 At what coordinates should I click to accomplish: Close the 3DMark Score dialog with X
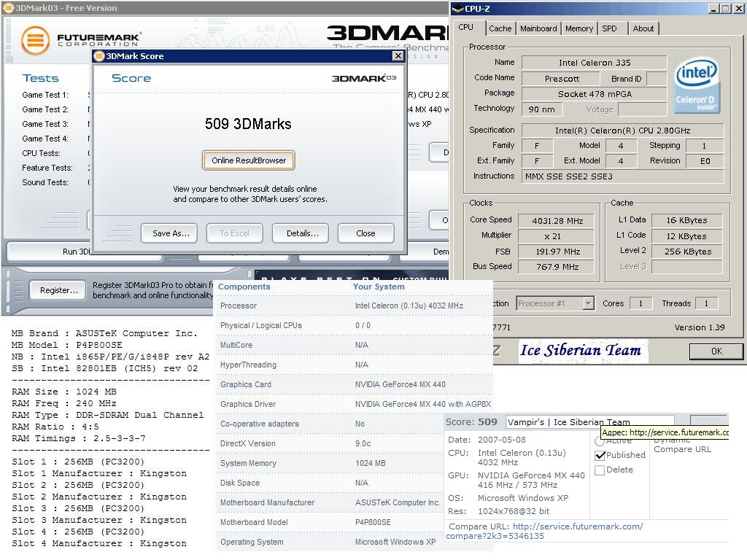click(x=398, y=56)
